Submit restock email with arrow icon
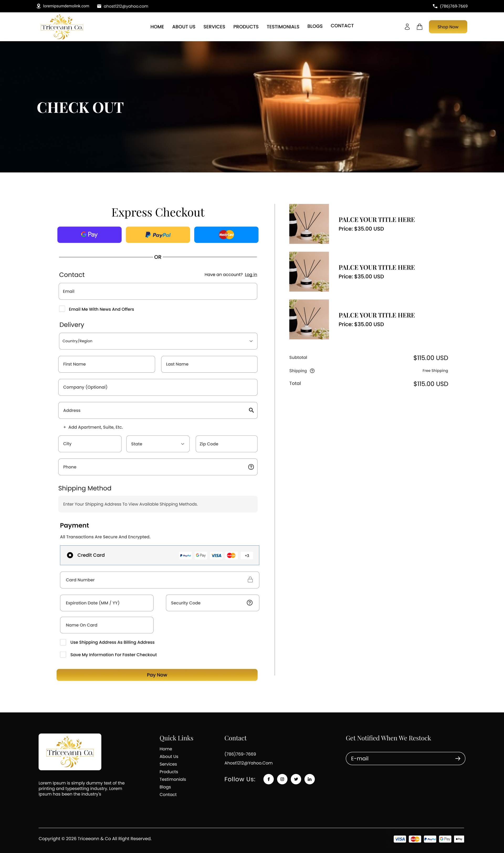This screenshot has width=504, height=853. coord(458,758)
